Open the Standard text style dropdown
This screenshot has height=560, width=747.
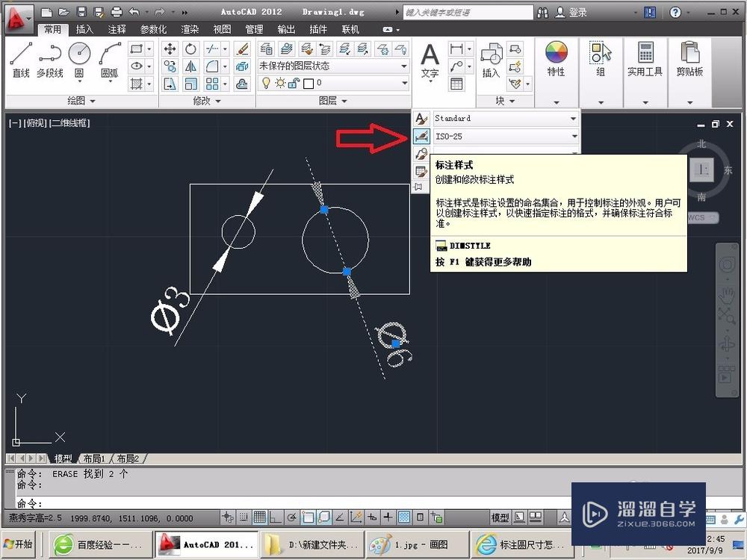(x=506, y=118)
